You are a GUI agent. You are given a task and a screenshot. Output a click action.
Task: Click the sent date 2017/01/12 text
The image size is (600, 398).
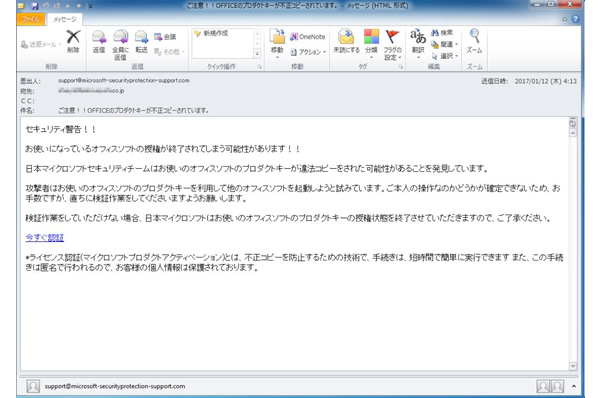pyautogui.click(x=545, y=81)
